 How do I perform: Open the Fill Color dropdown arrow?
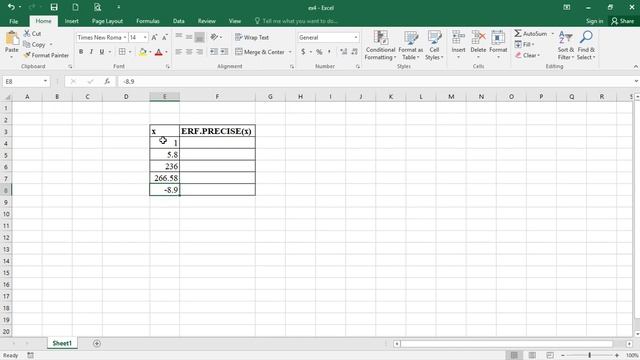point(150,52)
